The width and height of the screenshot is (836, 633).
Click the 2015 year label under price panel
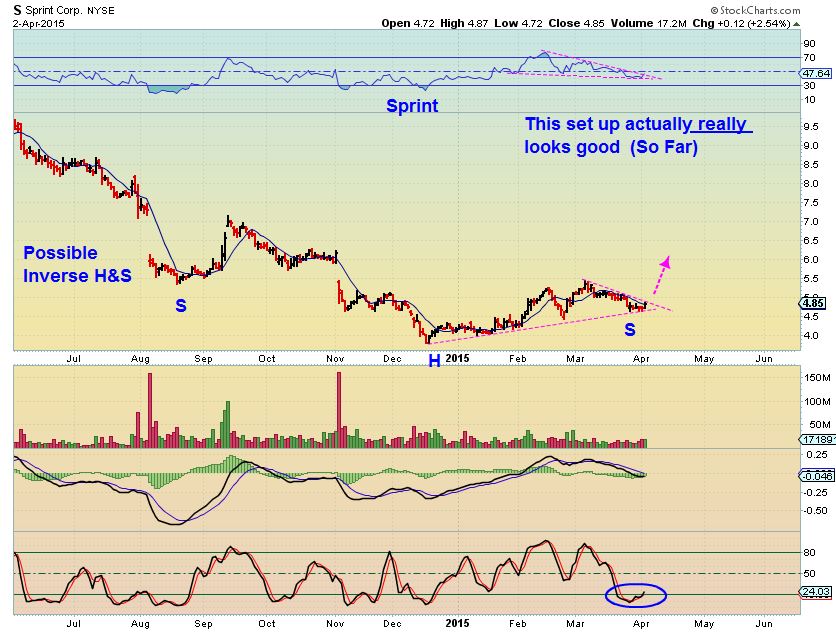click(x=457, y=358)
